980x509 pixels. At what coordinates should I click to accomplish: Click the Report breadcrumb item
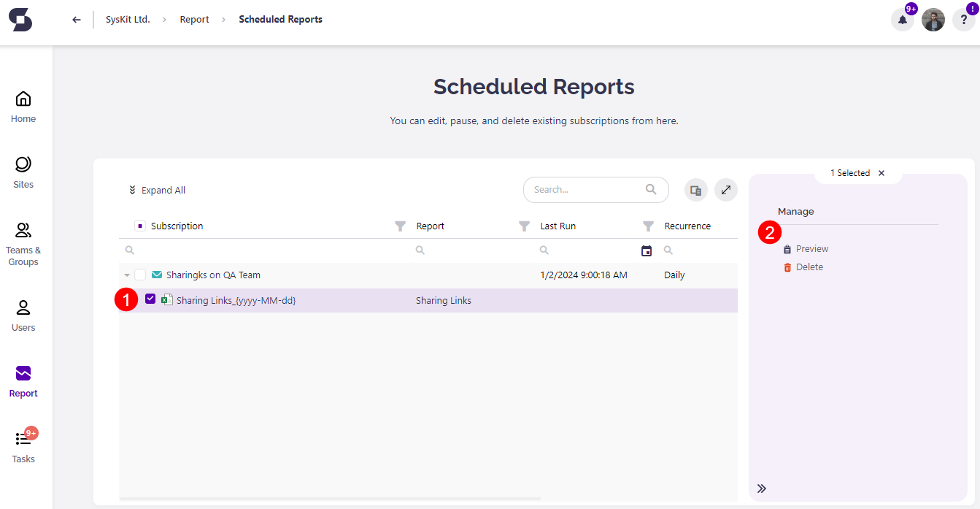pos(194,19)
